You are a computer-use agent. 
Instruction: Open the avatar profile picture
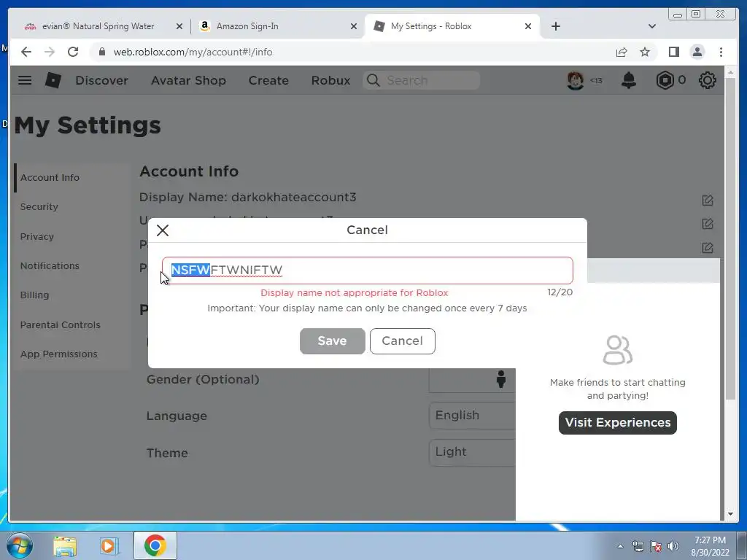point(575,80)
